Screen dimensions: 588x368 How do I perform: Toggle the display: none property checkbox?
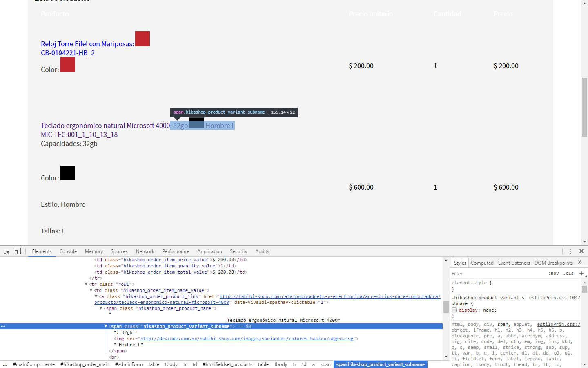coord(454,310)
